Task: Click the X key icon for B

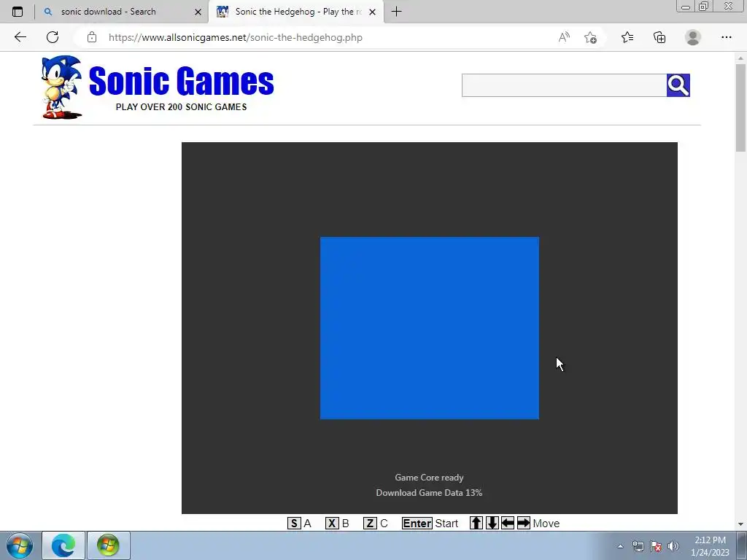Action: click(332, 524)
